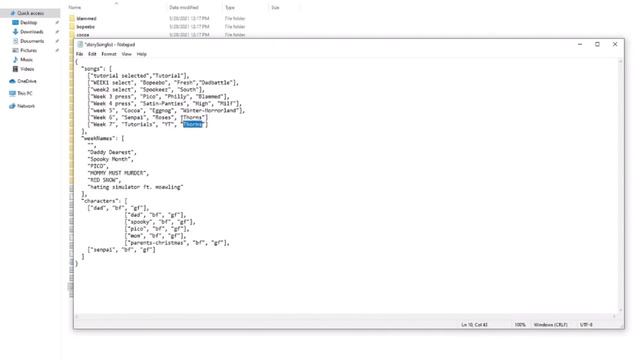Open Documents in Explorer sidebar

[x=32, y=41]
